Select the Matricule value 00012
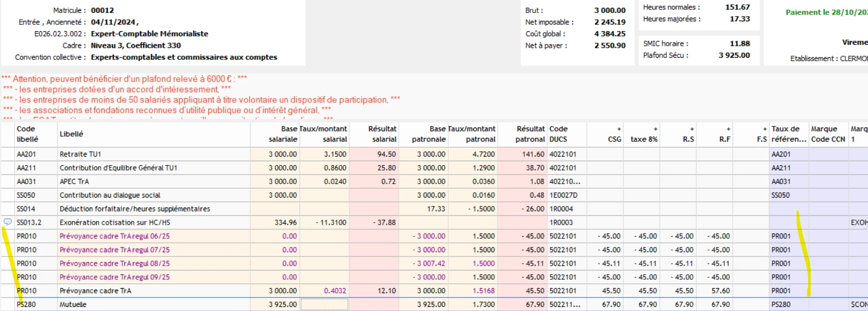This screenshot has height=311, width=868. point(102,10)
